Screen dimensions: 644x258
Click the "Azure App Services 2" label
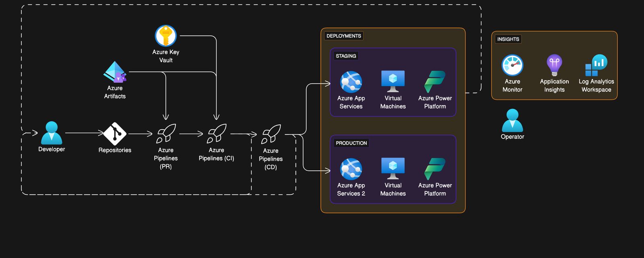pyautogui.click(x=351, y=190)
